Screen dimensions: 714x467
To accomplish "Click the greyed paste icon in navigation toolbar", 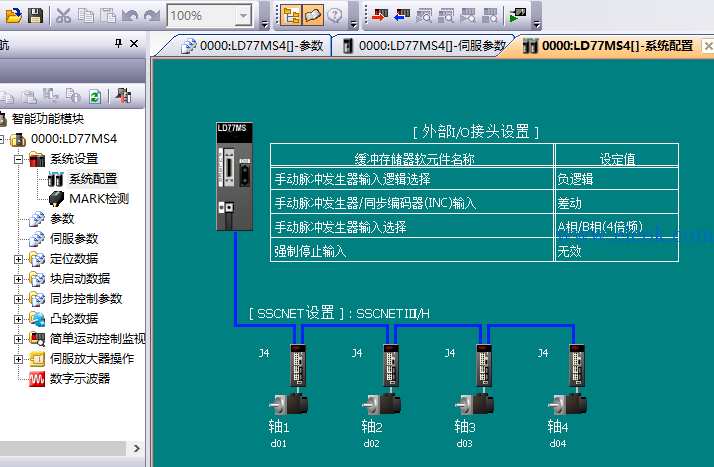I will tap(29, 96).
